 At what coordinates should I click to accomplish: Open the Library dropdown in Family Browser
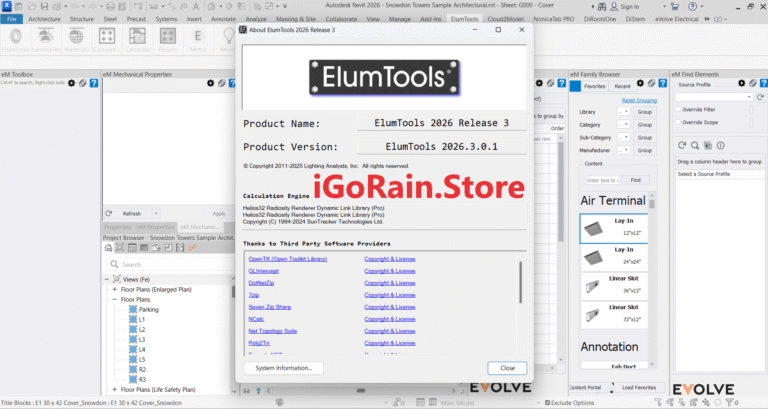624,112
